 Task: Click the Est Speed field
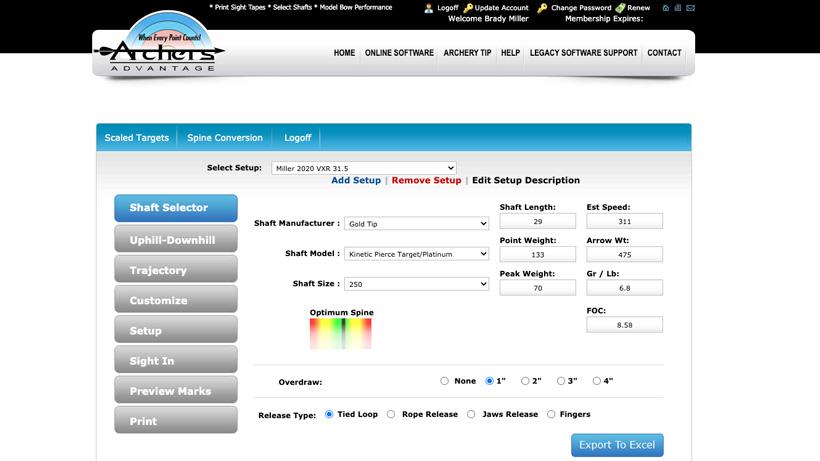(624, 221)
